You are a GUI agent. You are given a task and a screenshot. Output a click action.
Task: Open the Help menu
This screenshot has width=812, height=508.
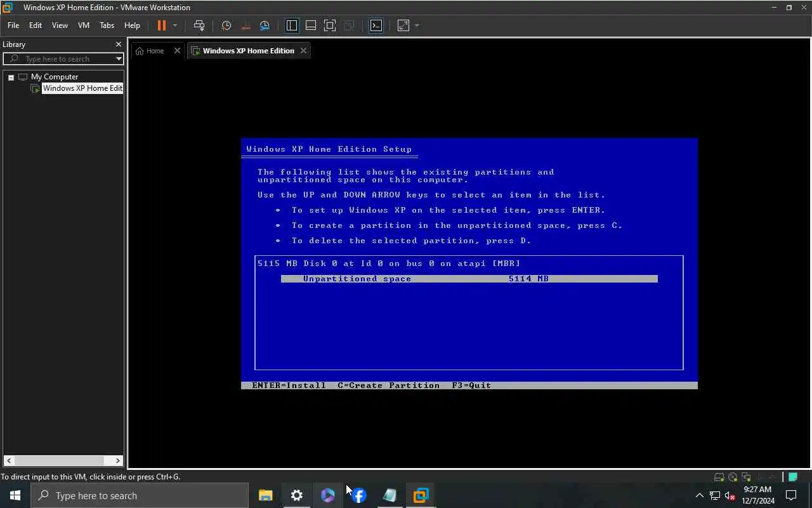click(x=132, y=25)
